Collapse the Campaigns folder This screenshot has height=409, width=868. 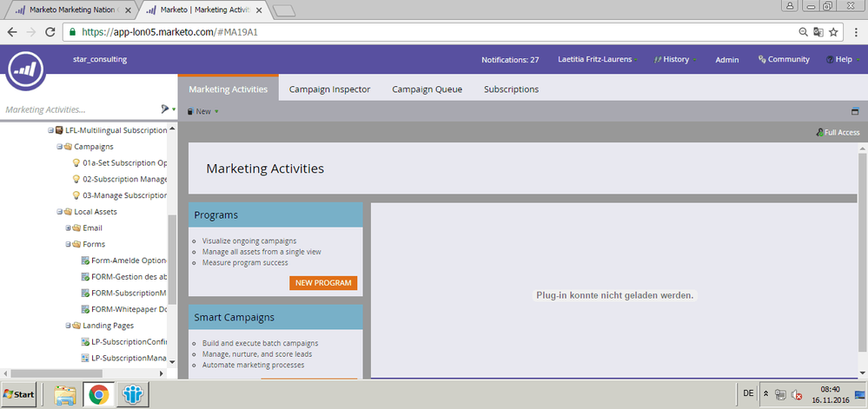tap(59, 147)
